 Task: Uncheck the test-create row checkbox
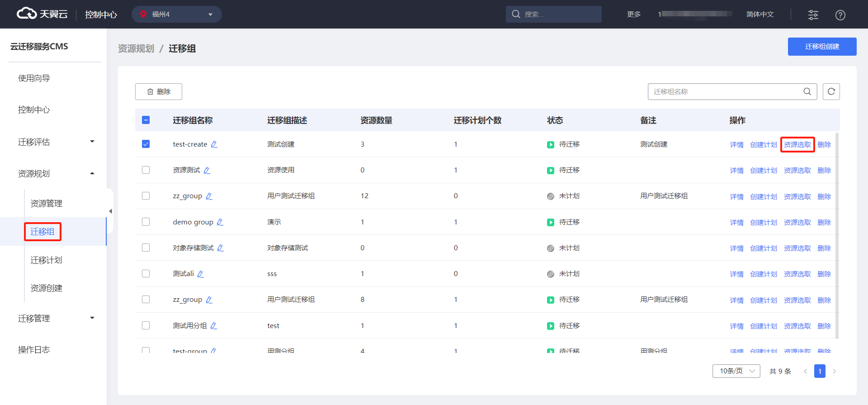pos(146,144)
